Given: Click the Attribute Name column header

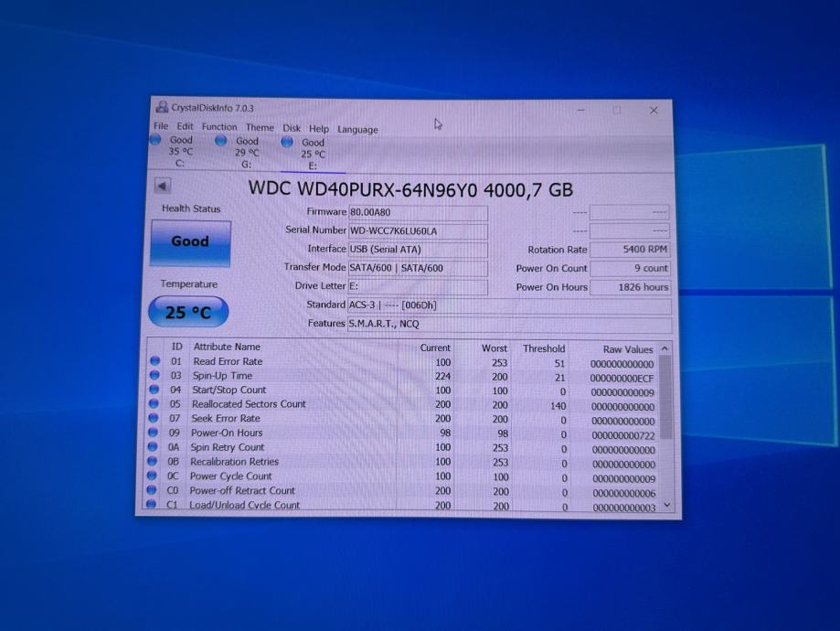Looking at the screenshot, I should pos(228,347).
